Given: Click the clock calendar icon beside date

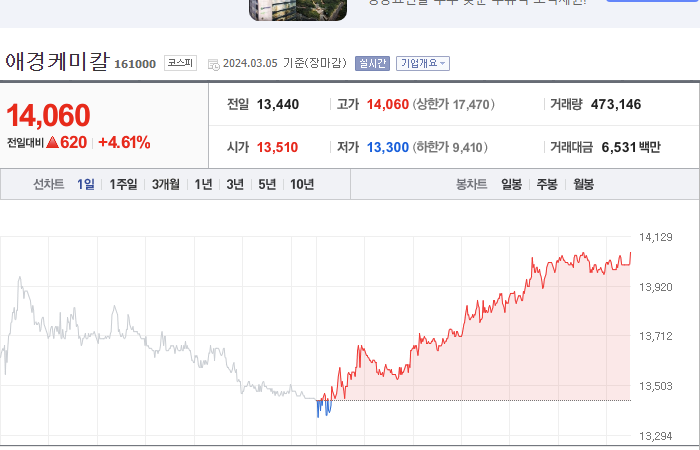Looking at the screenshot, I should coord(214,65).
